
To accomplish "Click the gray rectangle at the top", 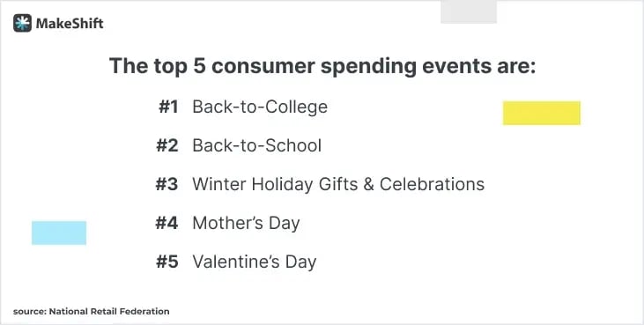I will click(x=469, y=12).
